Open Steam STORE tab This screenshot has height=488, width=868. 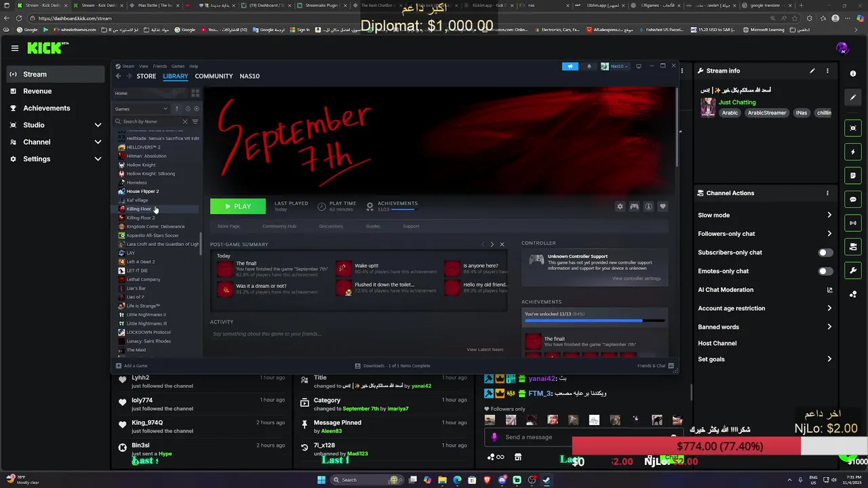point(146,76)
